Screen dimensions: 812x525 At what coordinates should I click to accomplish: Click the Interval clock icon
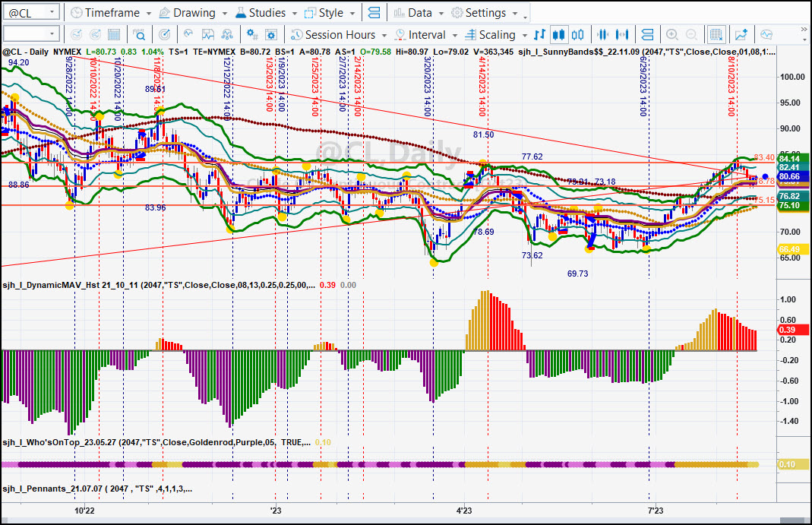(400, 35)
